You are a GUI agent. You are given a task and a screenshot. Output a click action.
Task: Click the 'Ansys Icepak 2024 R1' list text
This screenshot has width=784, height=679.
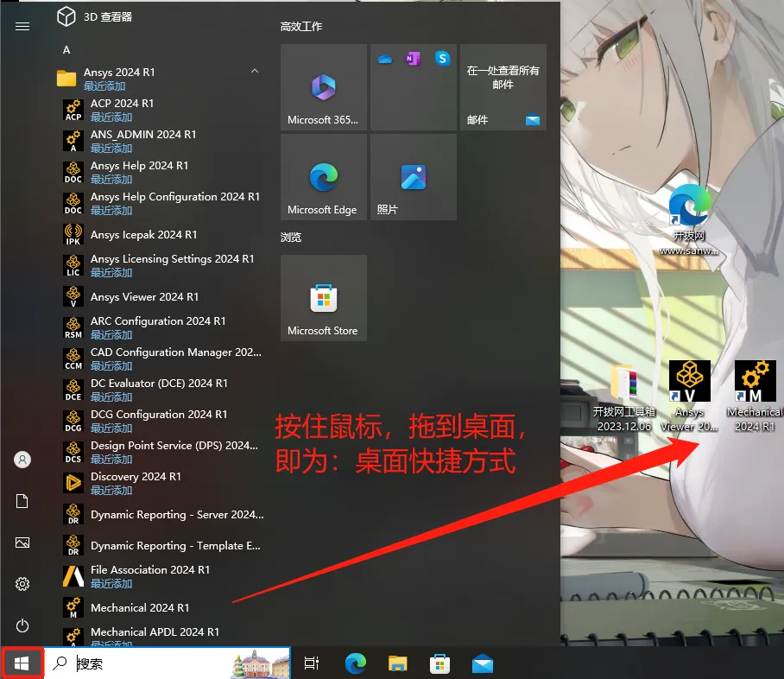[143, 235]
